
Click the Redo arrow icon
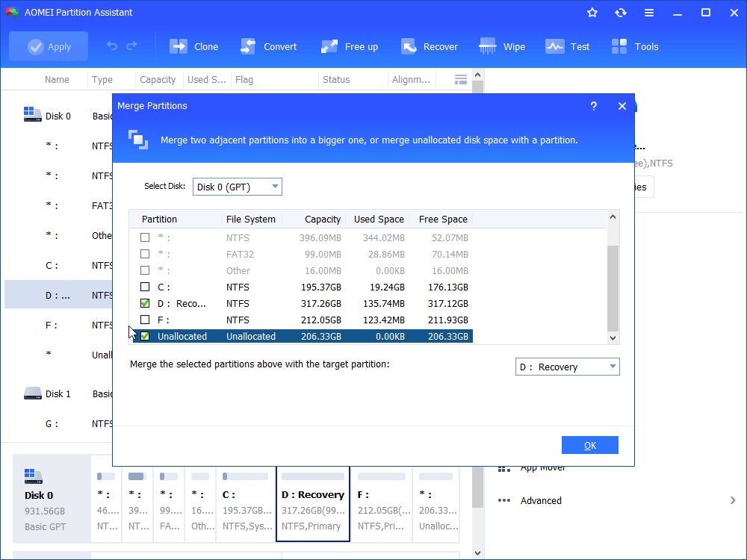point(131,46)
